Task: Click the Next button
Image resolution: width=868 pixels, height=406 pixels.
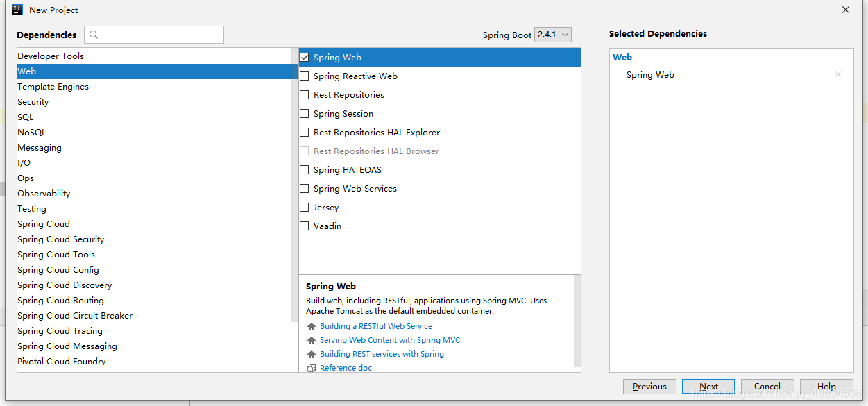Action: tap(708, 386)
